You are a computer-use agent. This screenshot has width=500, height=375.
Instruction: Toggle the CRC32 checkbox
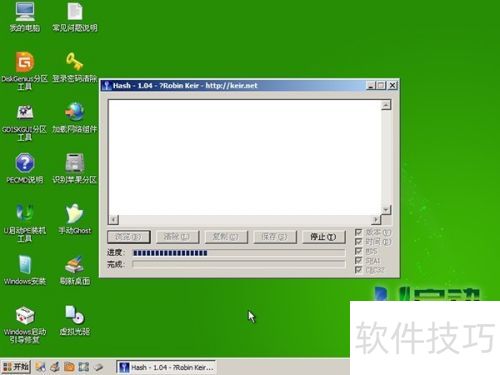coord(359,270)
